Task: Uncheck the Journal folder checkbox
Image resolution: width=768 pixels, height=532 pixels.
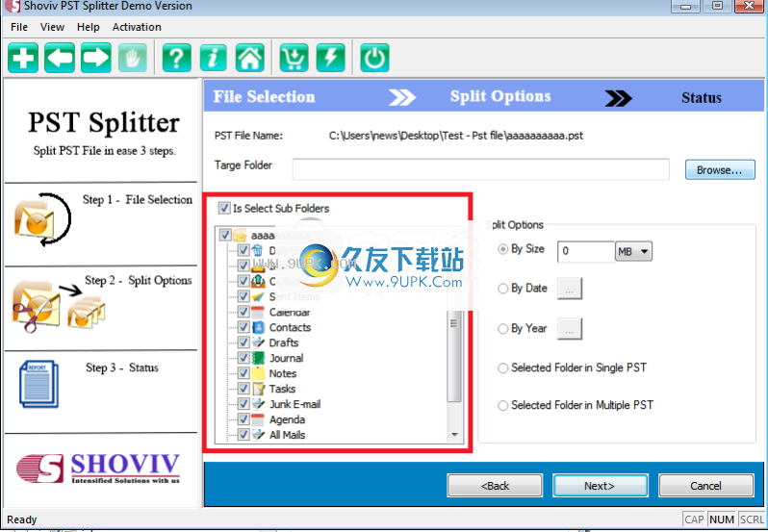Action: pos(243,358)
